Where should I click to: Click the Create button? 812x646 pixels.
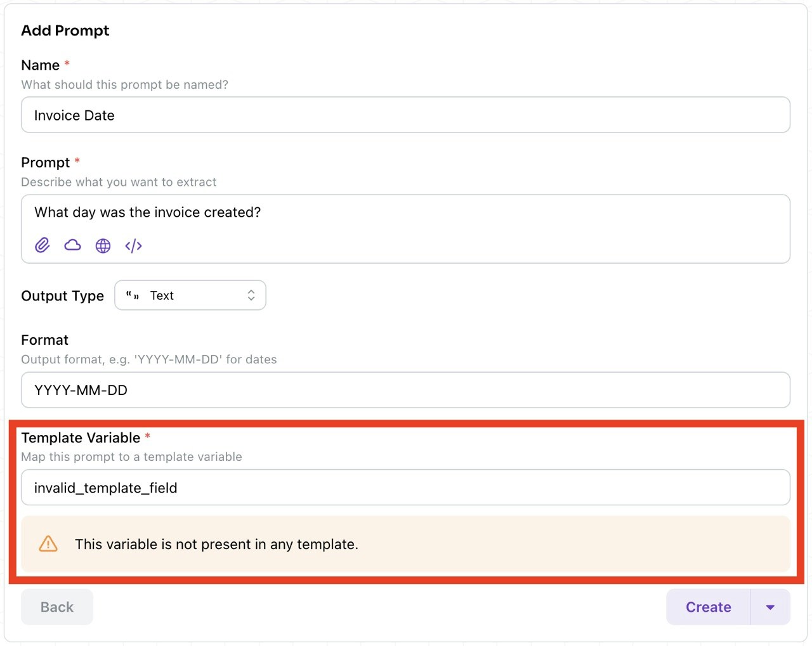[708, 607]
